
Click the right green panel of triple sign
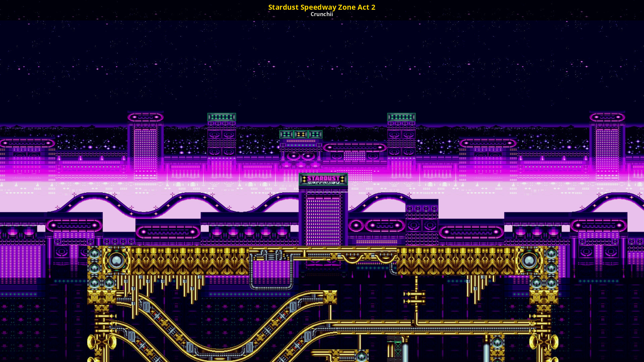tap(315, 134)
